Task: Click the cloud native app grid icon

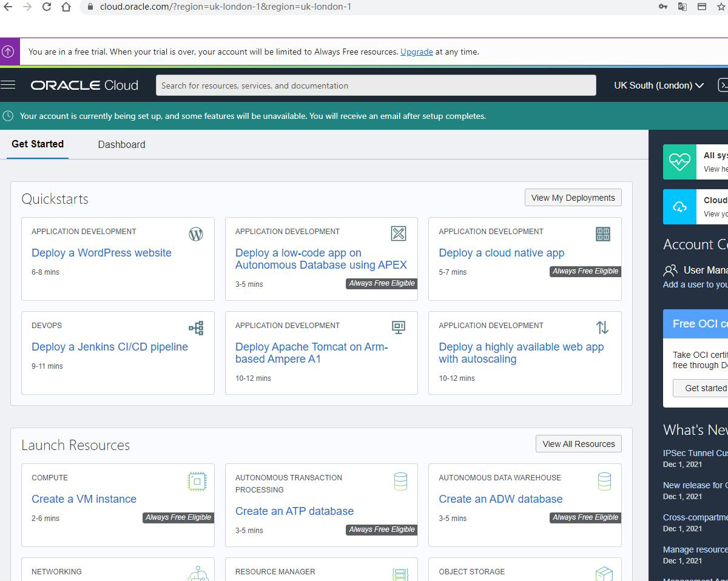Action: click(x=602, y=234)
